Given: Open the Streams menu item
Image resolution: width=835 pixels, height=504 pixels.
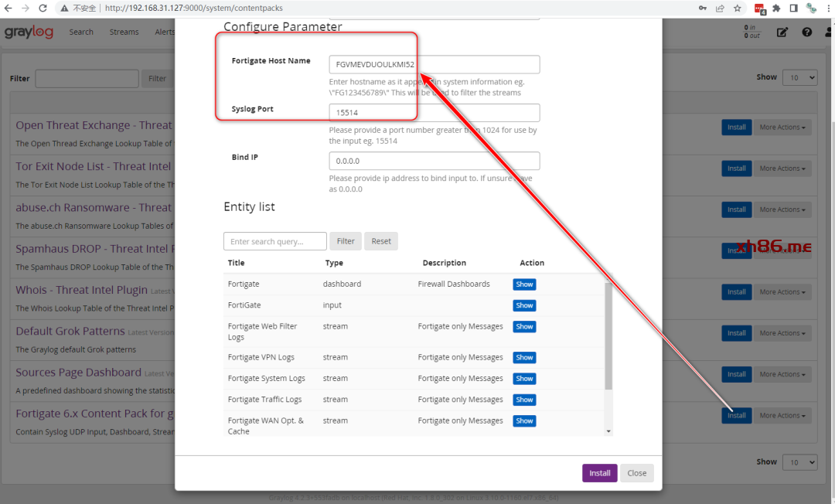Looking at the screenshot, I should (124, 32).
